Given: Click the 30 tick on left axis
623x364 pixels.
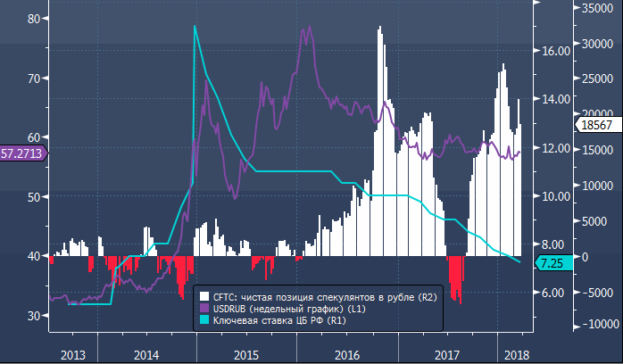Looking at the screenshot, I should click(x=35, y=316).
